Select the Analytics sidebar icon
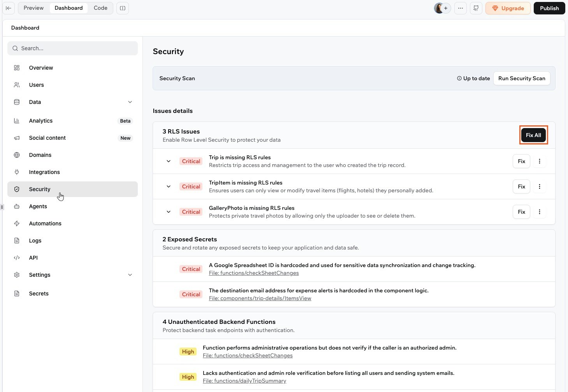Viewport: 568px width, 392px height. point(17,121)
